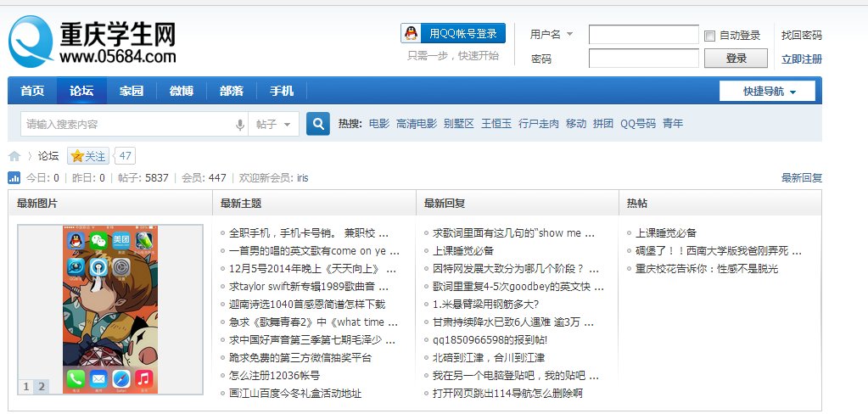Viewport: 868px width, 414px height.
Task: Open topic 跪求免费的第三方微信抽奖平台
Action: point(300,357)
